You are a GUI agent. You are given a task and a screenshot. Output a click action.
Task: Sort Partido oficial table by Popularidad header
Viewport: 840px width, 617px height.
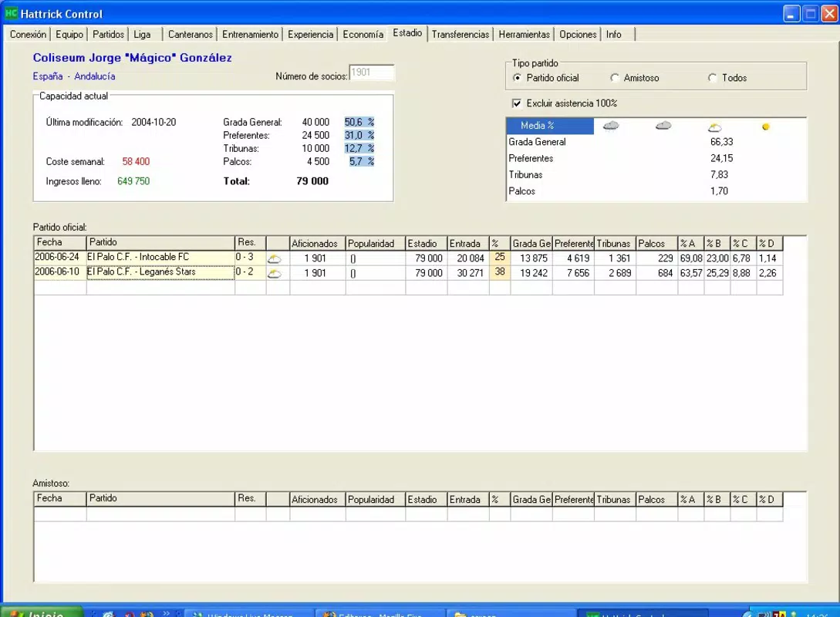tap(376, 244)
